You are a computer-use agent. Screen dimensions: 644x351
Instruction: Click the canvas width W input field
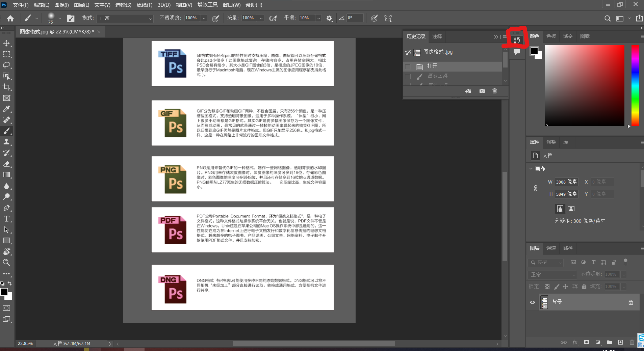click(x=566, y=182)
